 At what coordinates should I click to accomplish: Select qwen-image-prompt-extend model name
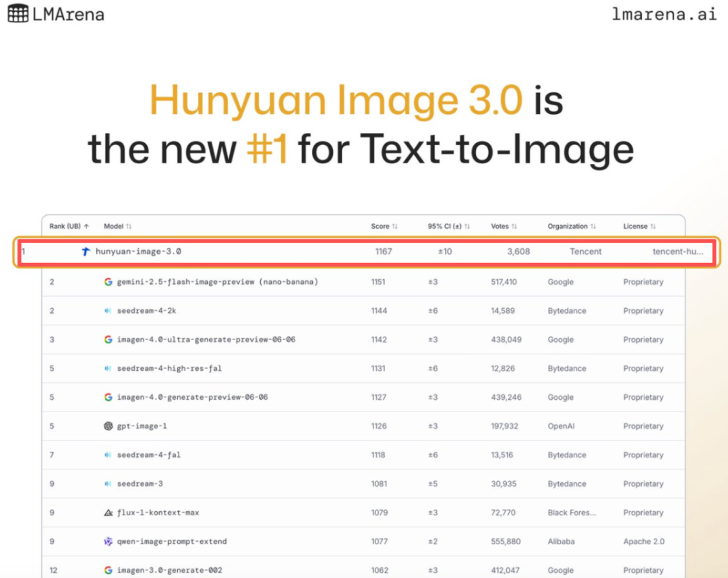click(x=172, y=542)
